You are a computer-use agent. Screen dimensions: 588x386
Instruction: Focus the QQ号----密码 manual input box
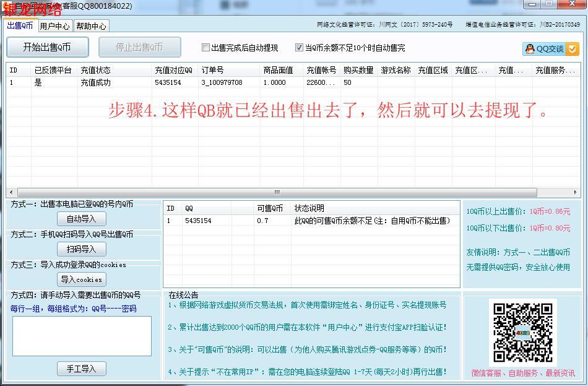(x=82, y=336)
